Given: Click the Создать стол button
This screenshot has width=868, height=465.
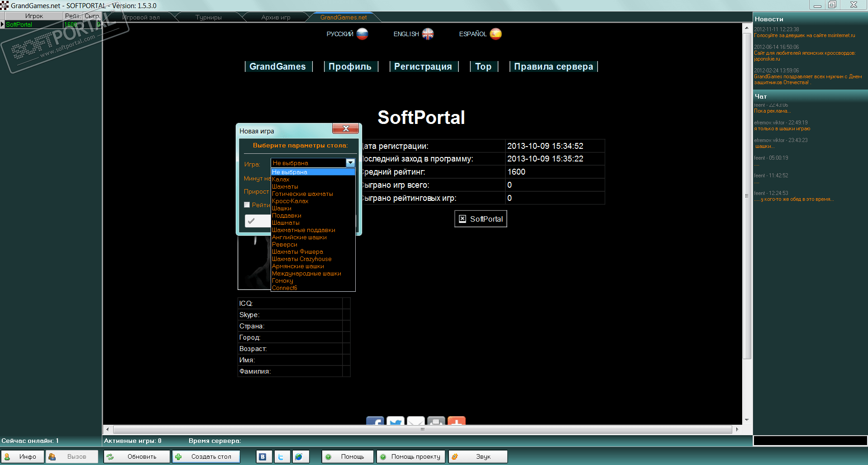Looking at the screenshot, I should 206,457.
